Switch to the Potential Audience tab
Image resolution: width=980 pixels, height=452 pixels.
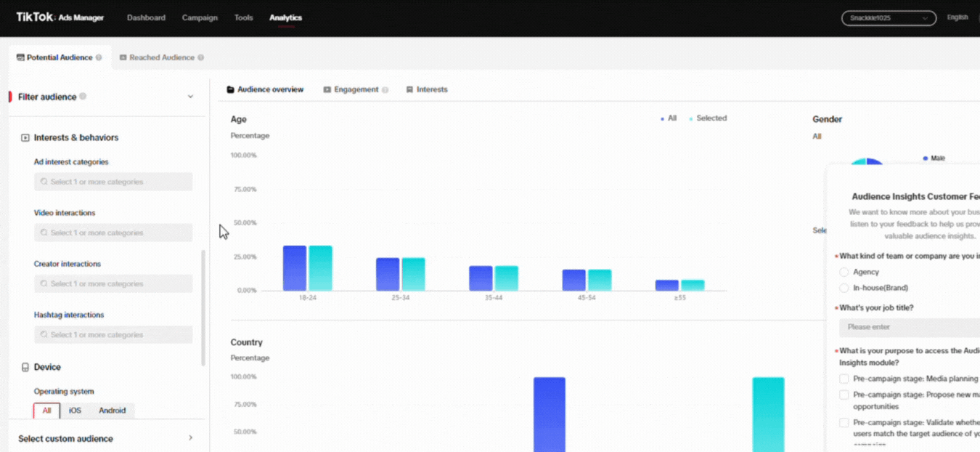pyautogui.click(x=60, y=57)
